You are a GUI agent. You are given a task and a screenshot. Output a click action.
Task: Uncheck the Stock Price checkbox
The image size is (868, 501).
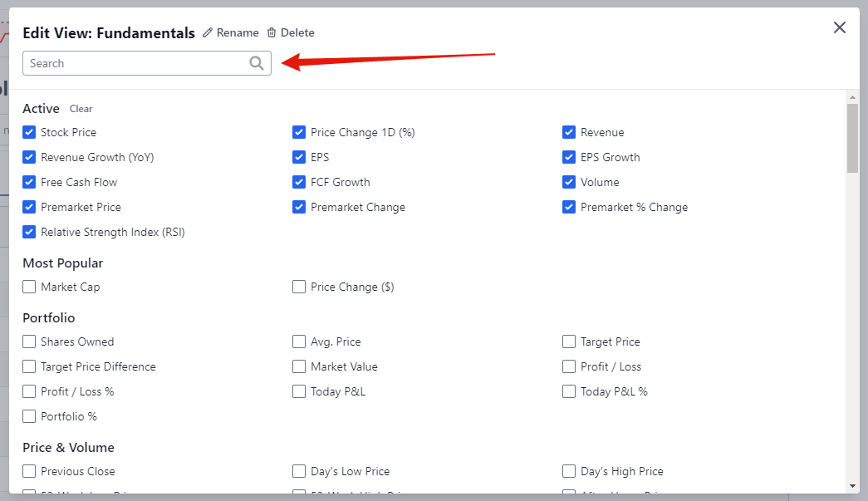pos(29,132)
